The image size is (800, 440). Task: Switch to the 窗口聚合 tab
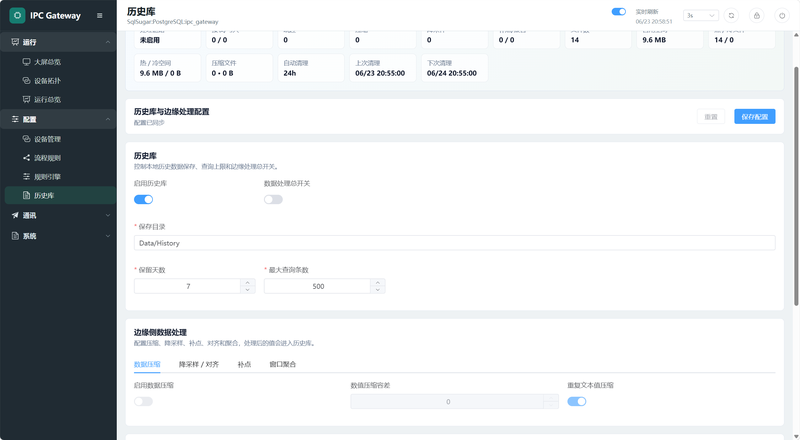(x=283, y=364)
